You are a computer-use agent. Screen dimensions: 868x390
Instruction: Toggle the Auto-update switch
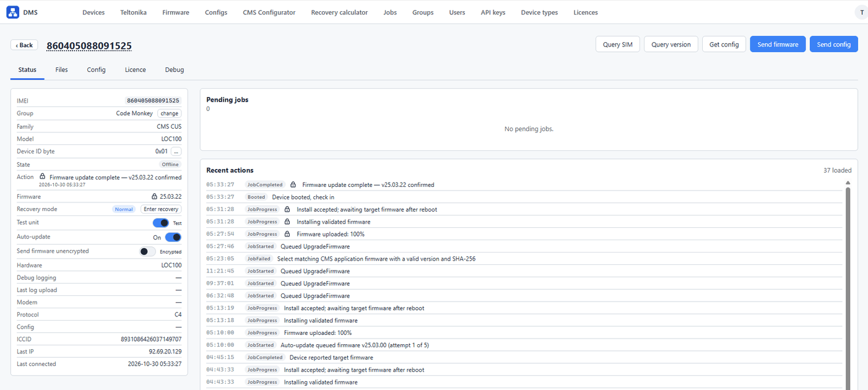pos(173,237)
